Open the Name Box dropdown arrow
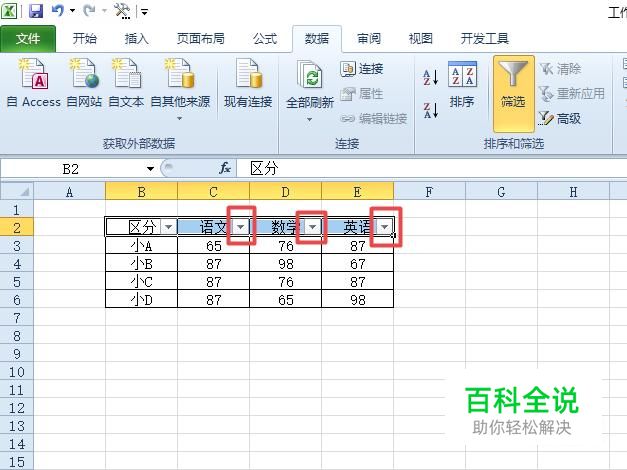627x470 pixels. point(150,169)
